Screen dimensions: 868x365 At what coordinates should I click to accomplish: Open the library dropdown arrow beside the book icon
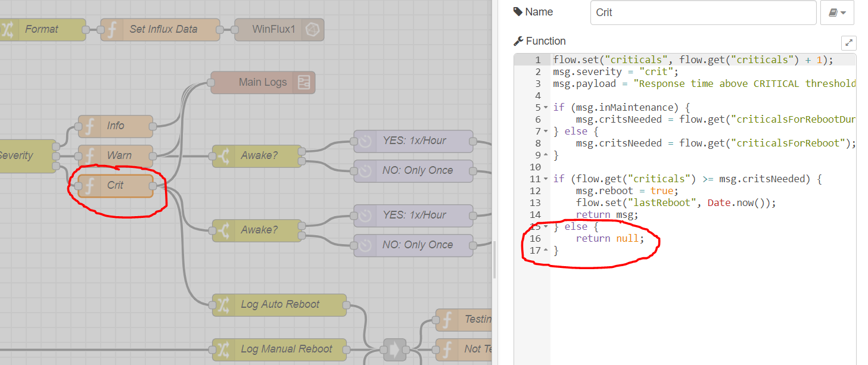(842, 12)
